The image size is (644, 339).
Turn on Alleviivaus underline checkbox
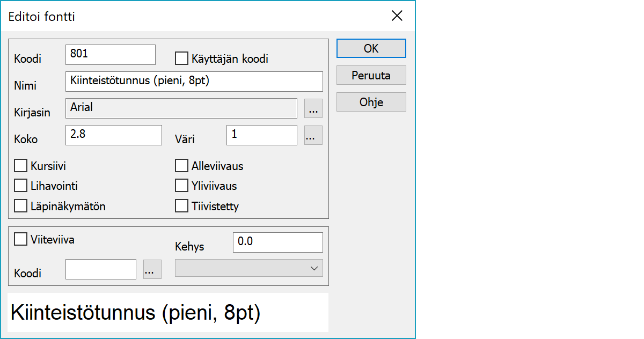(x=182, y=166)
